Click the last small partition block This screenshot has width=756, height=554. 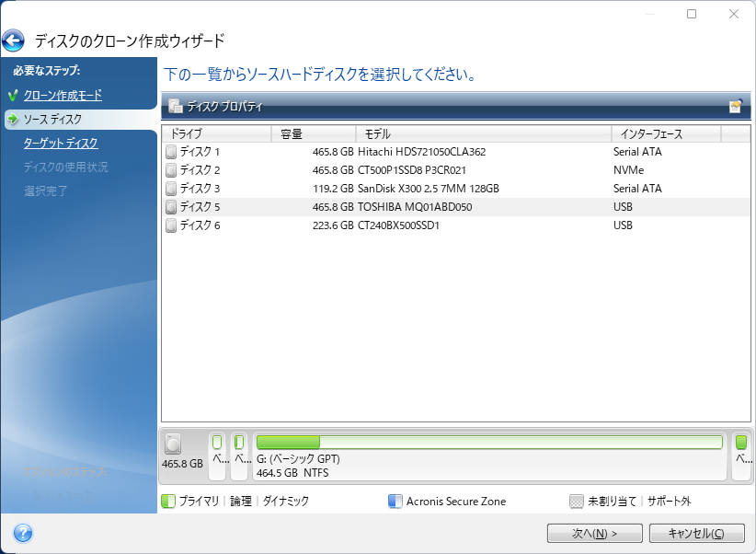click(x=741, y=456)
